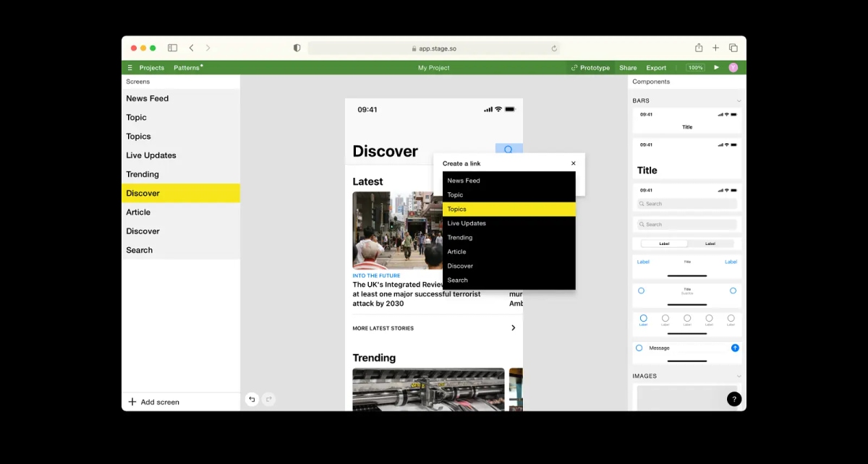Click the undo arrow button
This screenshot has height=464, width=868.
252,399
